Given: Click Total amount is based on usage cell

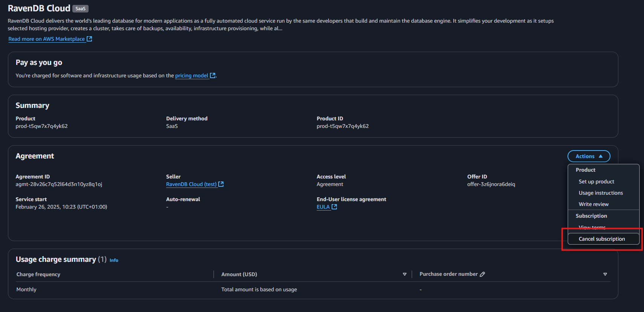Looking at the screenshot, I should 259,289.
